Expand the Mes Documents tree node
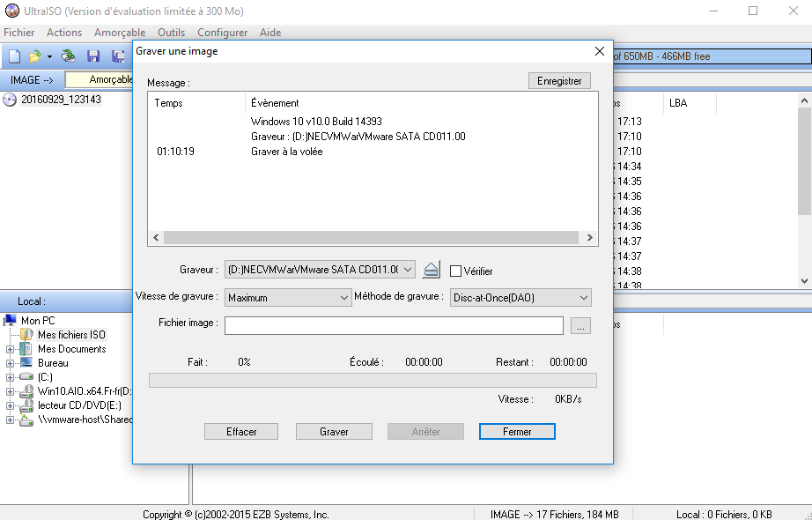Image resolution: width=812 pixels, height=520 pixels. click(x=10, y=349)
